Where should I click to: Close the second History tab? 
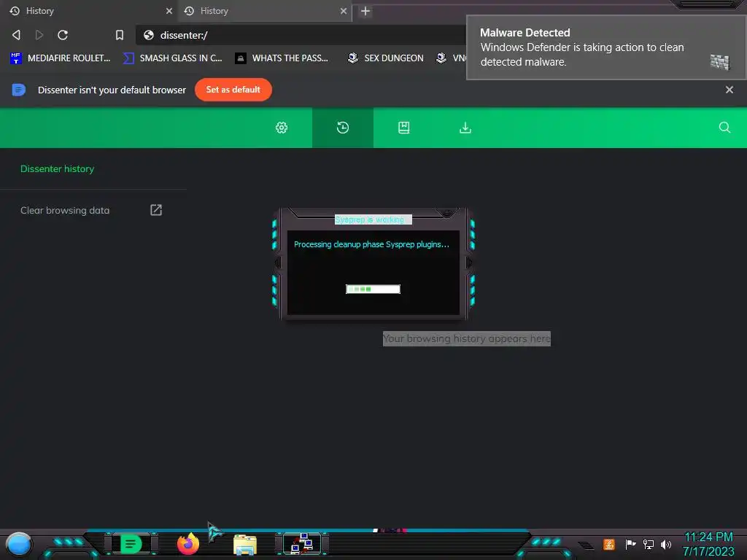point(344,10)
